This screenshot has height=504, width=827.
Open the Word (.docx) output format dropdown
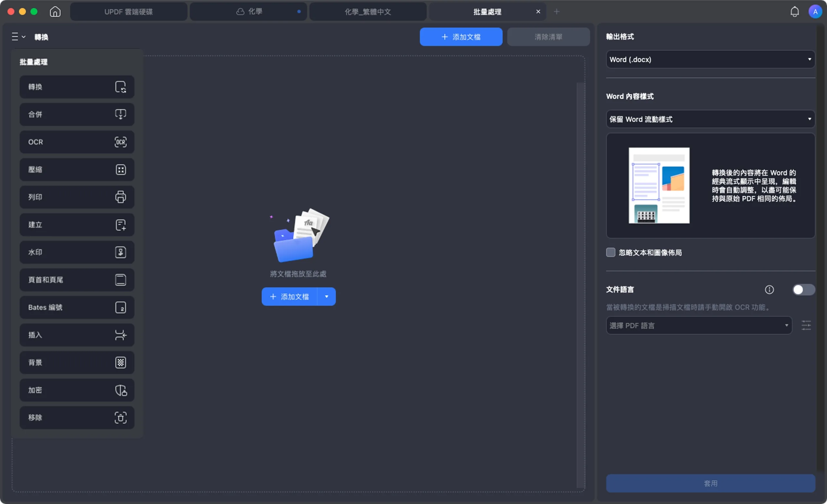coord(710,59)
